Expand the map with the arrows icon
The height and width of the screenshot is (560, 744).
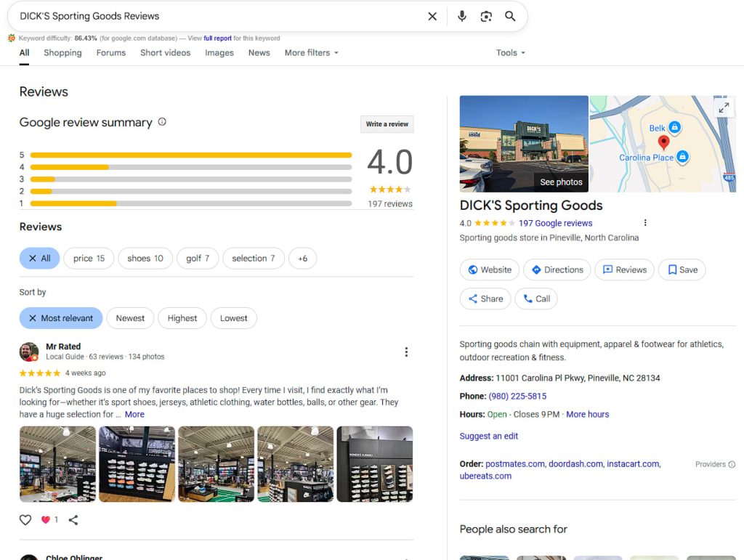tap(723, 108)
